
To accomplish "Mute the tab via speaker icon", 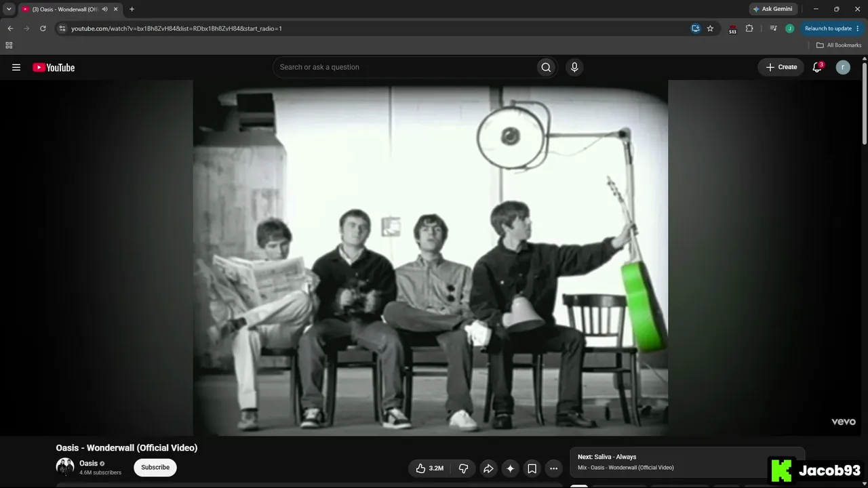I will coord(105,9).
